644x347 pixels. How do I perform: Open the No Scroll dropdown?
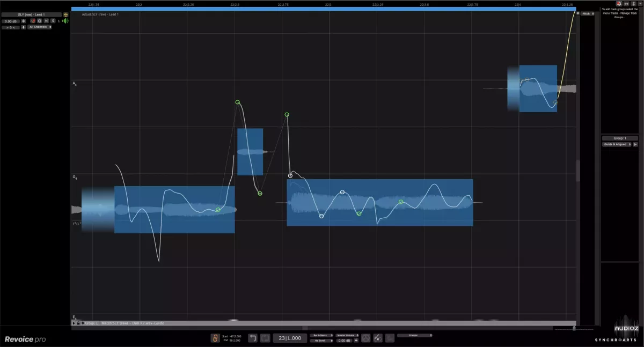[321, 341]
